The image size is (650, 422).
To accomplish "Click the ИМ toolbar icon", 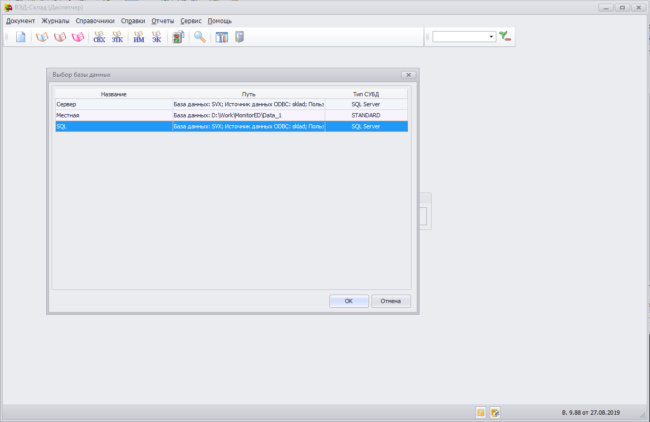I will coord(139,37).
